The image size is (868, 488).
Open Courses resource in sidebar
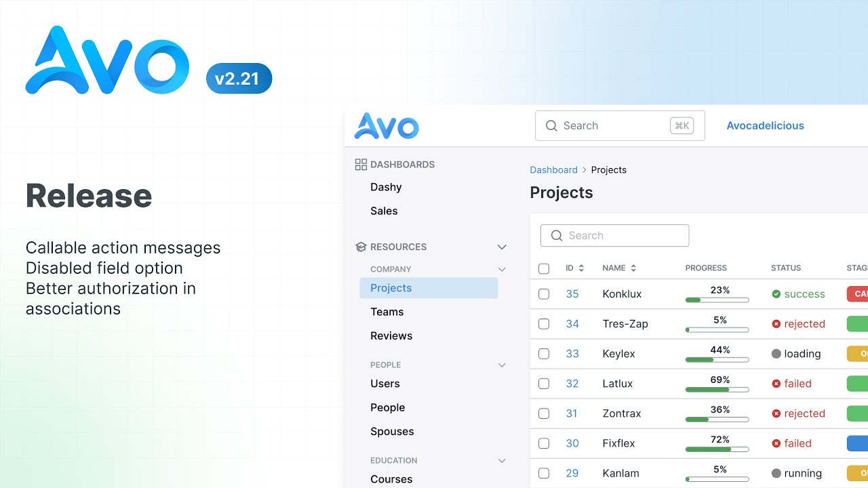(x=391, y=479)
